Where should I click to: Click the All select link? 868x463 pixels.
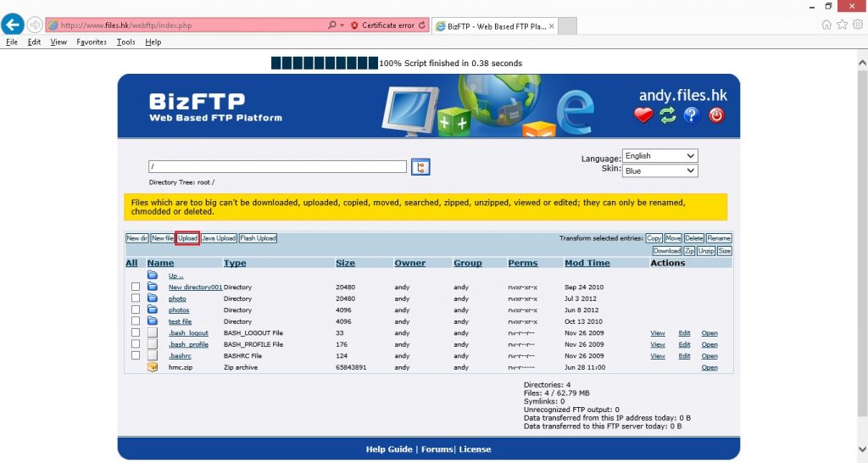(131, 263)
